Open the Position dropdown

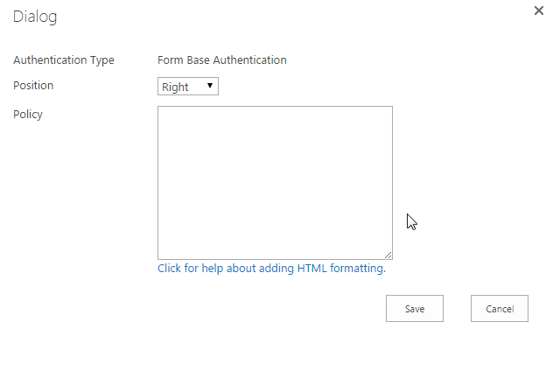coord(187,87)
